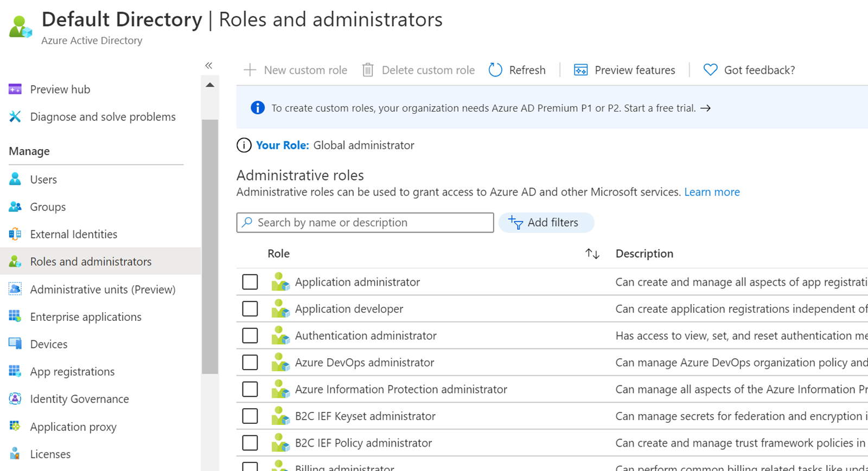Click Add filters button

point(546,222)
